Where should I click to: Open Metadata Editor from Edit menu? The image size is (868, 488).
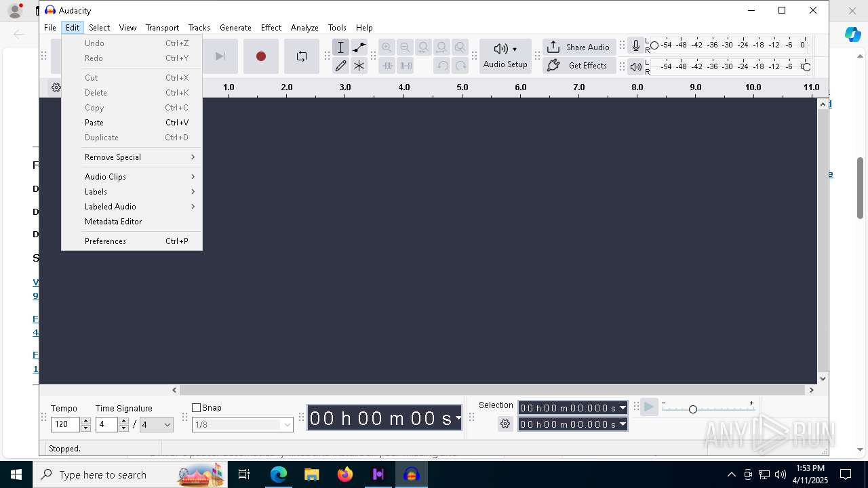[x=132, y=222]
